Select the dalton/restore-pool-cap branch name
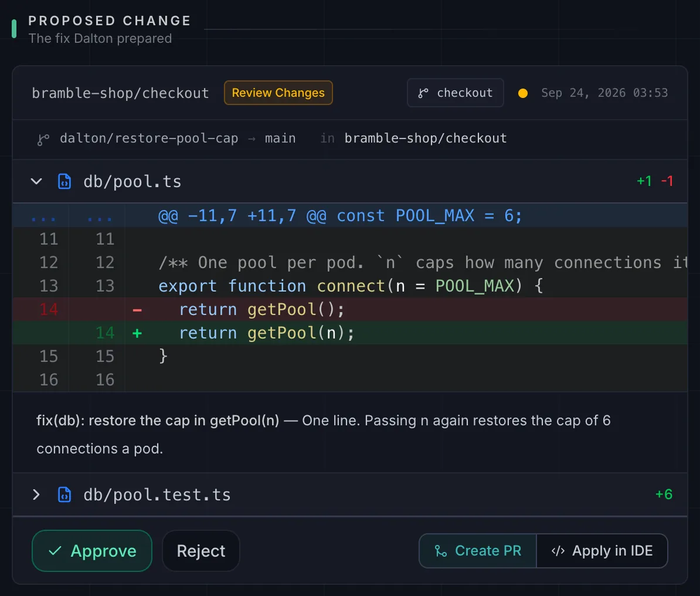The height and width of the screenshot is (596, 700). pos(149,138)
